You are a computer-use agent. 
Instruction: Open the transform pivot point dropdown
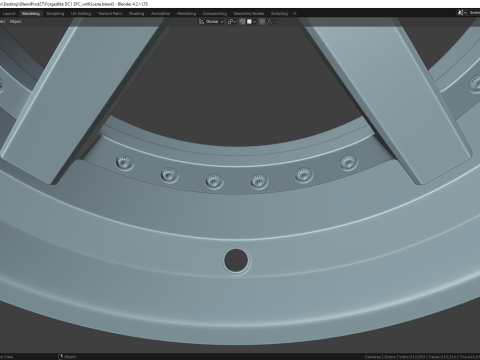tap(232, 22)
